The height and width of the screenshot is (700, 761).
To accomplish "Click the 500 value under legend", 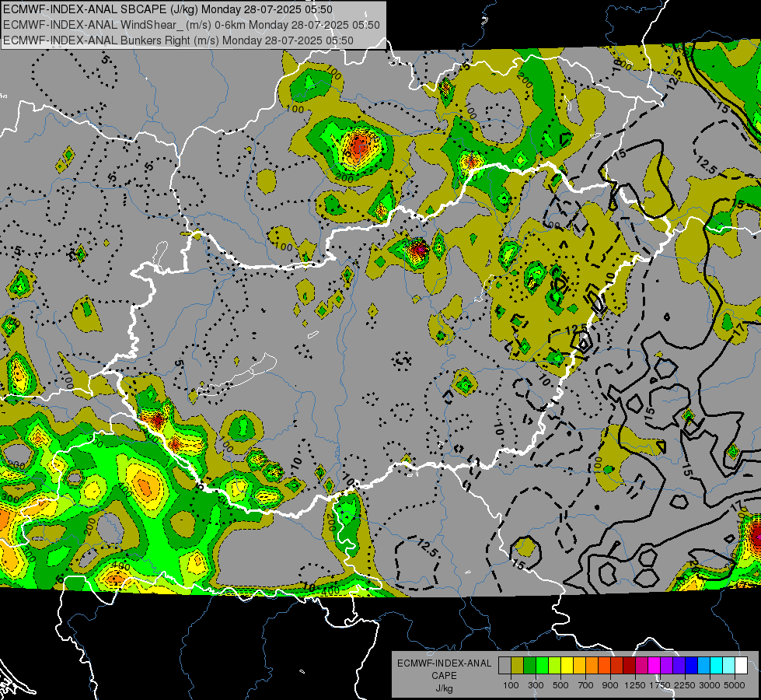I will (x=560, y=685).
